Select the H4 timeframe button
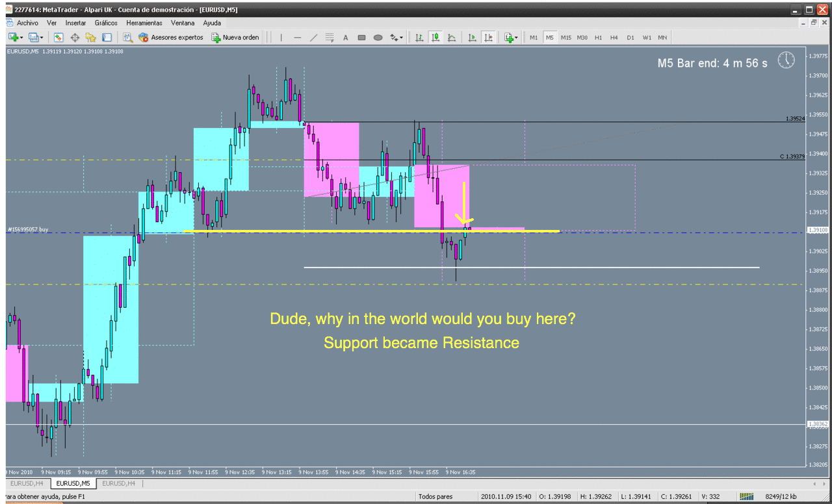 point(614,38)
